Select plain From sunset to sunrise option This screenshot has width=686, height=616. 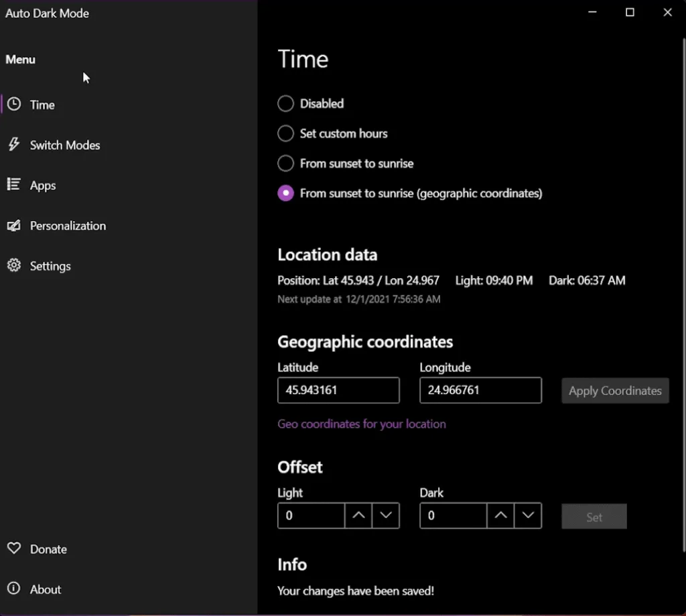tap(286, 164)
